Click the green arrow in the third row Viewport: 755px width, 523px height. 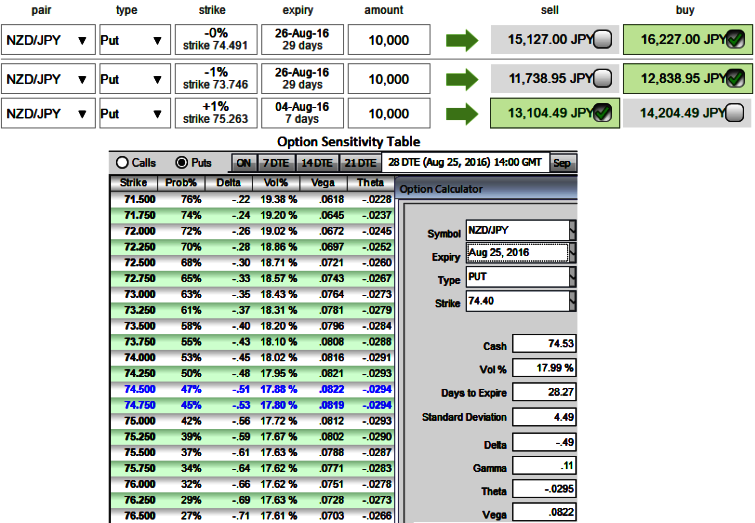click(x=462, y=113)
